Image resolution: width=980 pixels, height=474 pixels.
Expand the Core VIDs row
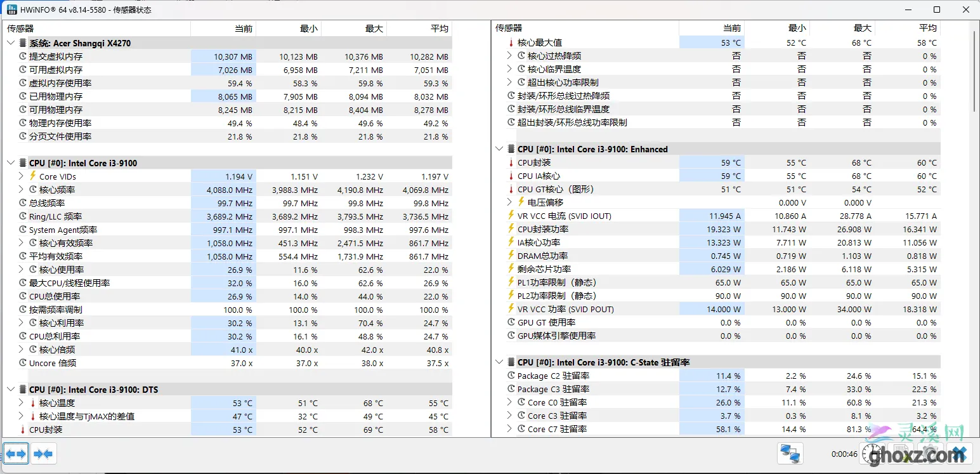[21, 176]
